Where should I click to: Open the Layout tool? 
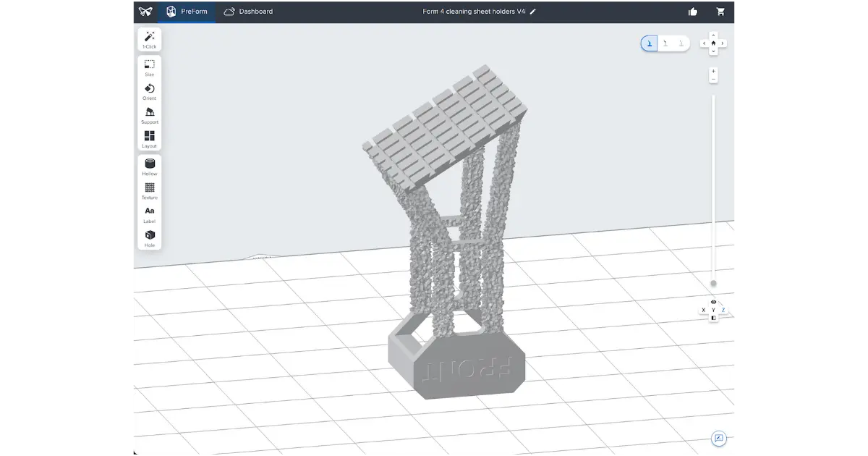150,140
